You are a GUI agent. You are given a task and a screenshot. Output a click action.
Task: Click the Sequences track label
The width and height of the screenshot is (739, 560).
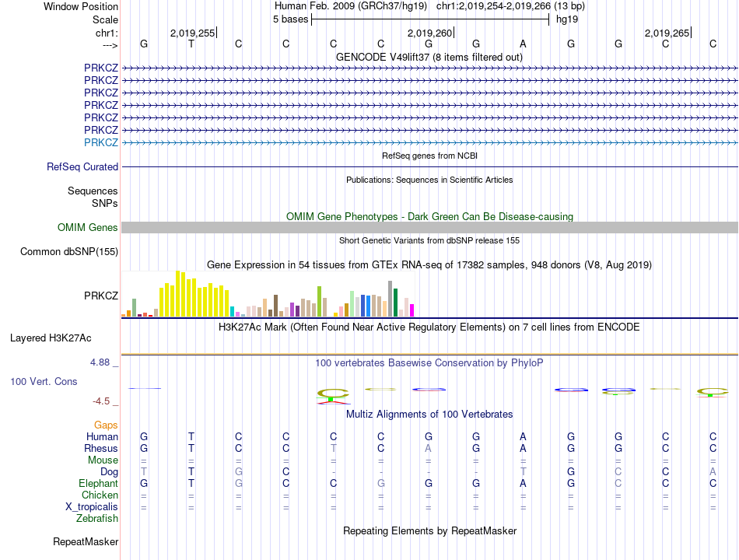click(x=93, y=191)
